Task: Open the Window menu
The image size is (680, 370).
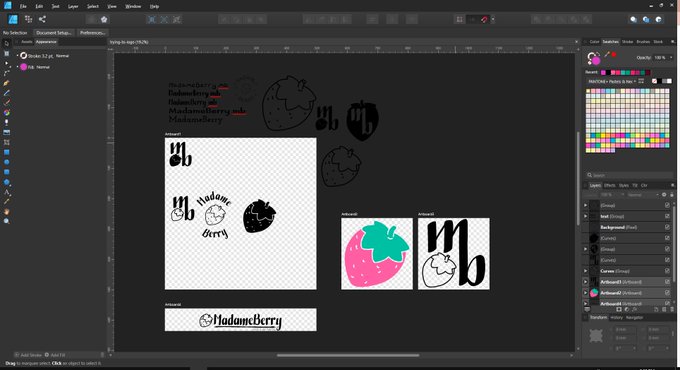Action: tap(133, 7)
